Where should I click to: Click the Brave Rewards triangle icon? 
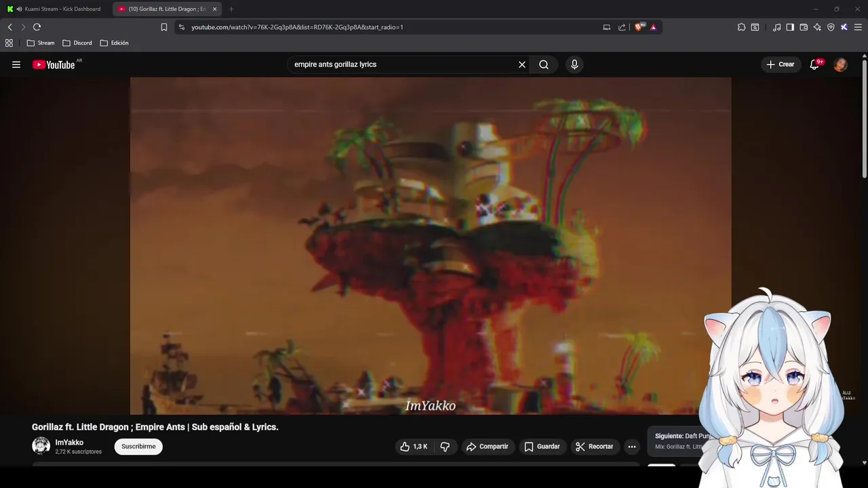(x=654, y=27)
